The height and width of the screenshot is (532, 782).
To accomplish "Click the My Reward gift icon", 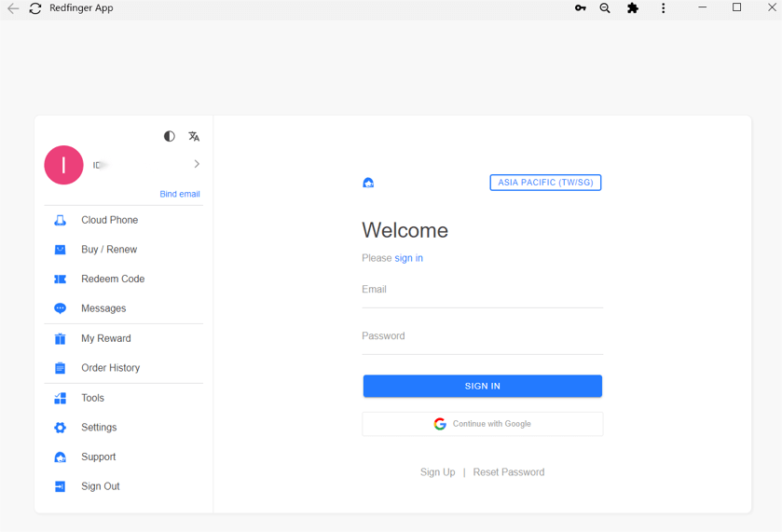I will coord(60,338).
